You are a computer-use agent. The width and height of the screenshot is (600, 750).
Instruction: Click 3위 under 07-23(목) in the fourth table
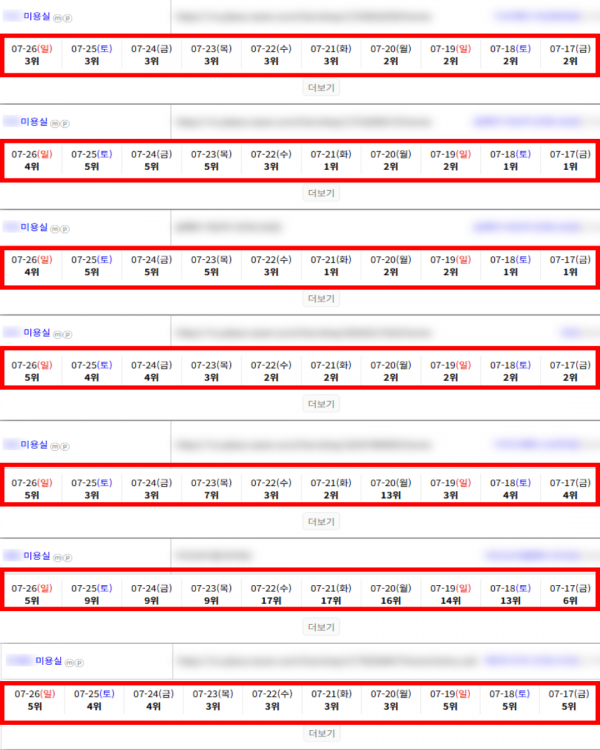coord(211,377)
